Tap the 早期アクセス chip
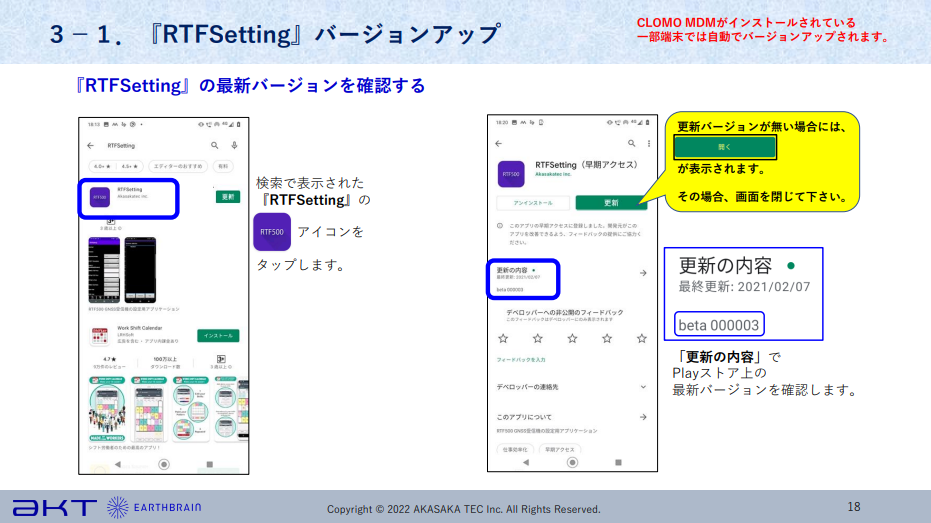This screenshot has height=523, width=931. [x=559, y=449]
